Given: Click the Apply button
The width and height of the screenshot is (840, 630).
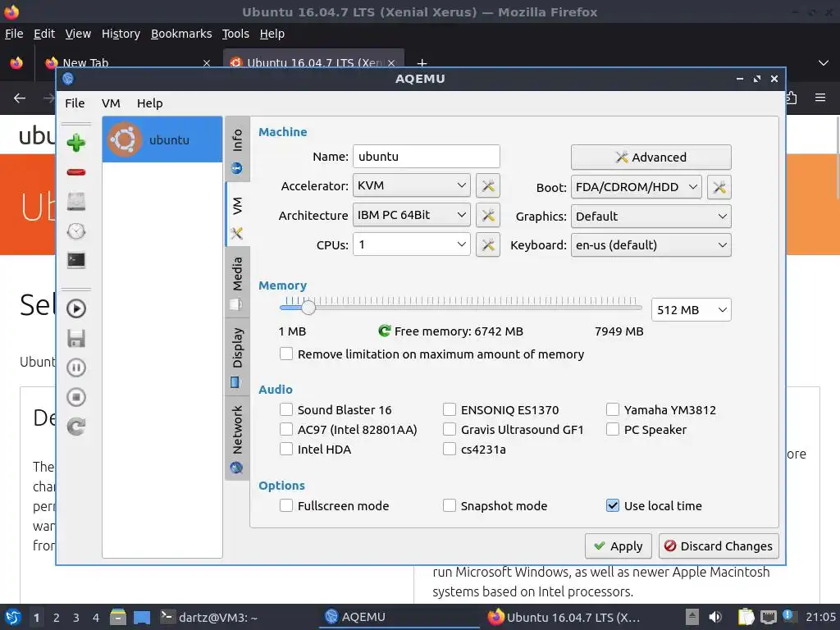Looking at the screenshot, I should pyautogui.click(x=619, y=546).
